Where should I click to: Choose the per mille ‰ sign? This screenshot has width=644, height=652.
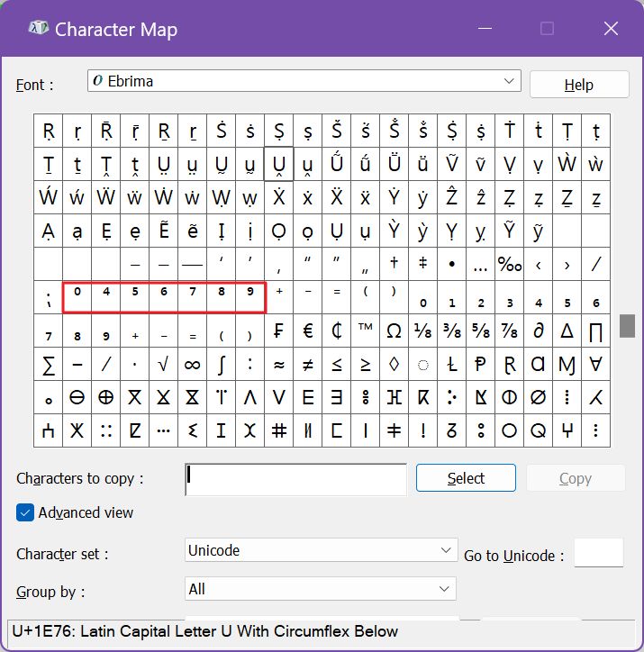[509, 264]
